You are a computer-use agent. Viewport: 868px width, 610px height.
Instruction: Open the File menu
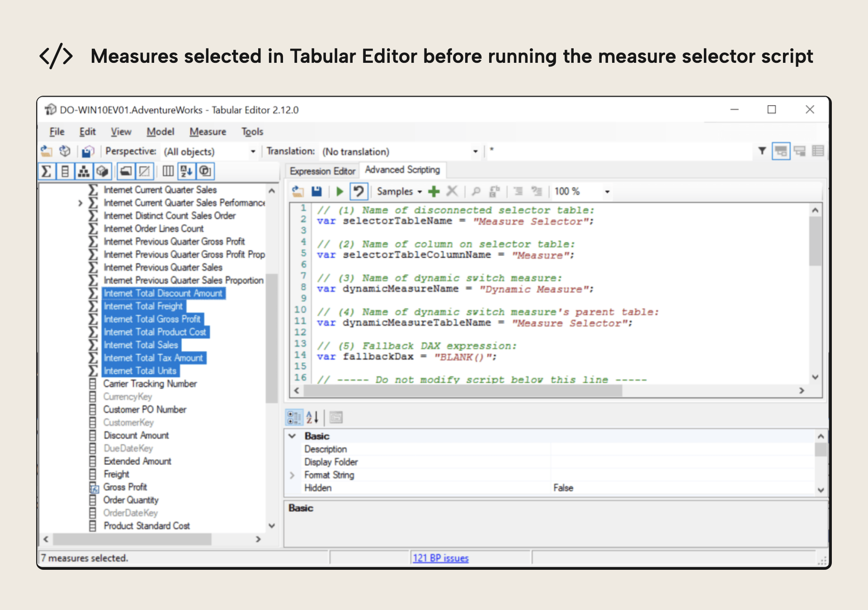(x=57, y=131)
